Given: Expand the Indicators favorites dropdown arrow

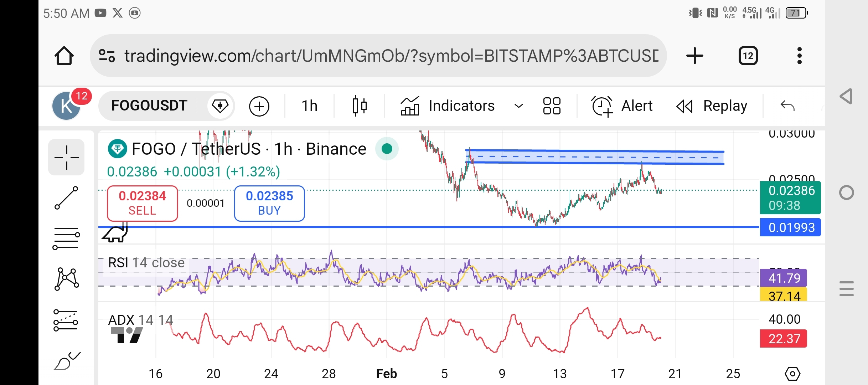Looking at the screenshot, I should [518, 106].
